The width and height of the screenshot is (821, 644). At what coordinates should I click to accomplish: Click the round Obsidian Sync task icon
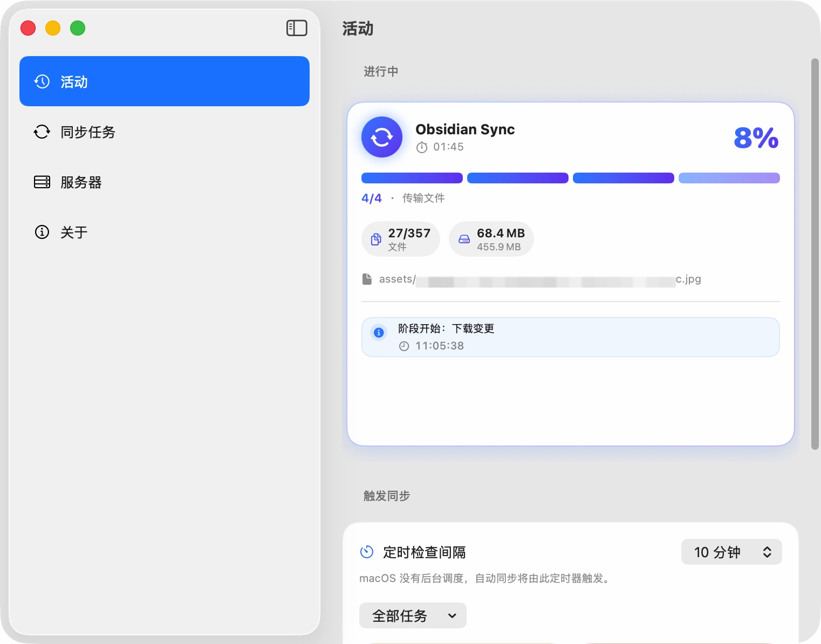[382, 137]
